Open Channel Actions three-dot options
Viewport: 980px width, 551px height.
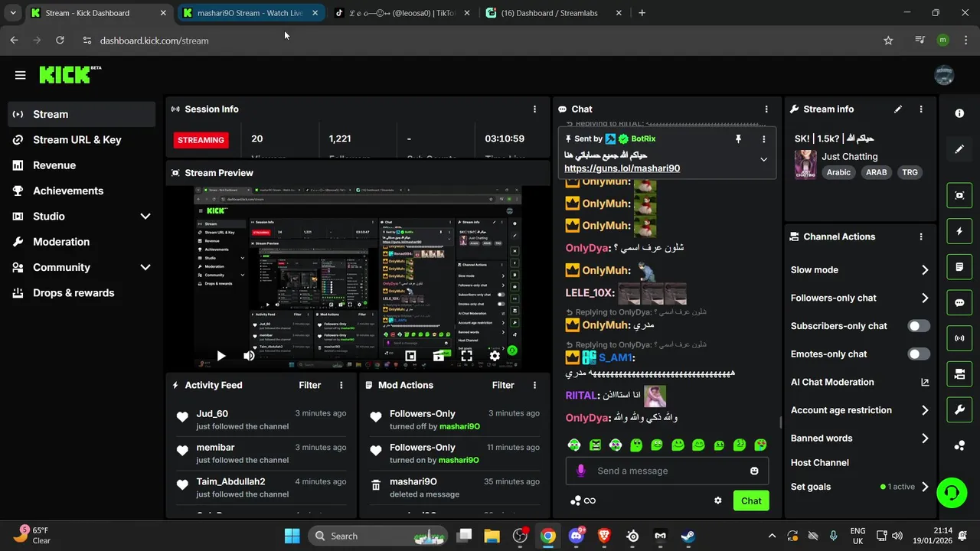point(921,236)
